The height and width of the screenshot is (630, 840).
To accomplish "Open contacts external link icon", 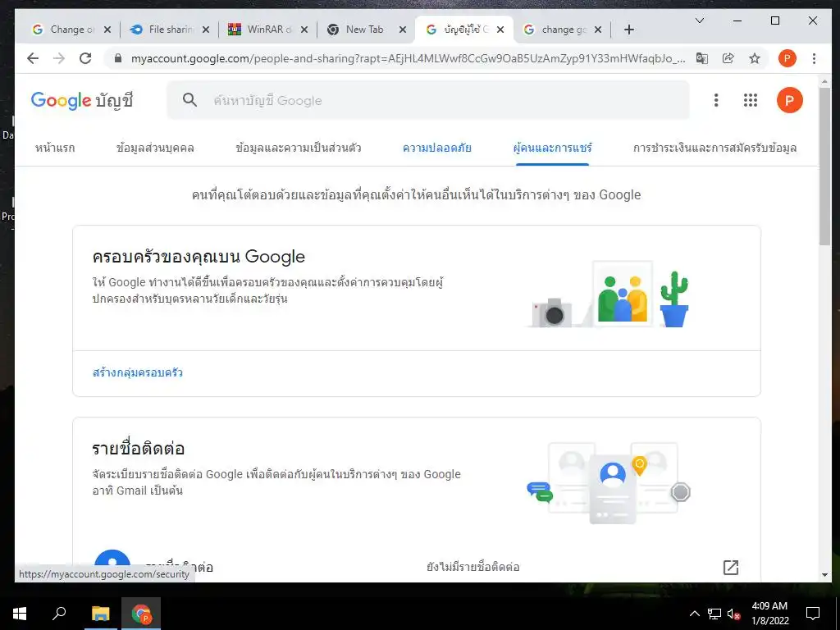I will [731, 568].
